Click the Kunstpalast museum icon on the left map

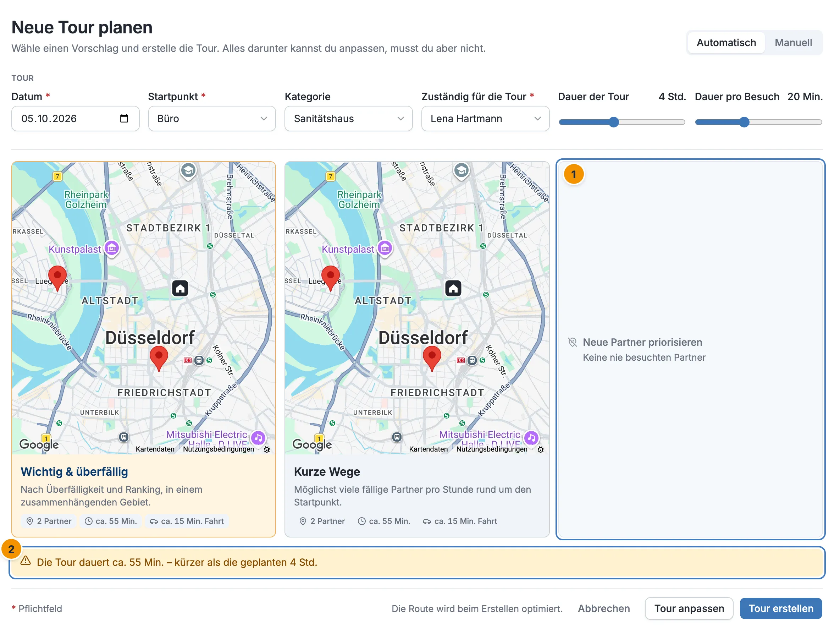pos(112,249)
